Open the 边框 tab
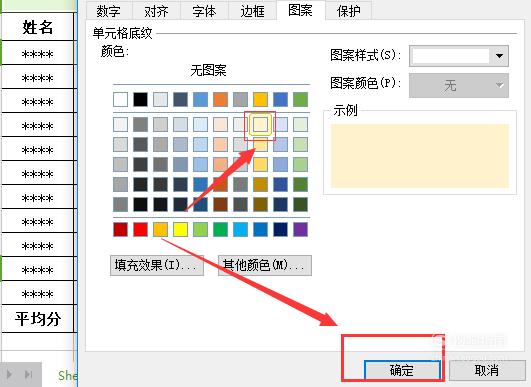 (252, 11)
